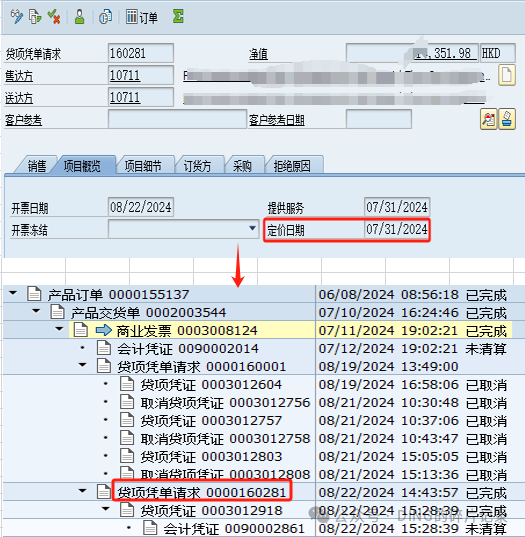Screen dimensions: 525x537
Task: Click the 贷项凭单请求 number field 160281
Action: click(x=141, y=53)
